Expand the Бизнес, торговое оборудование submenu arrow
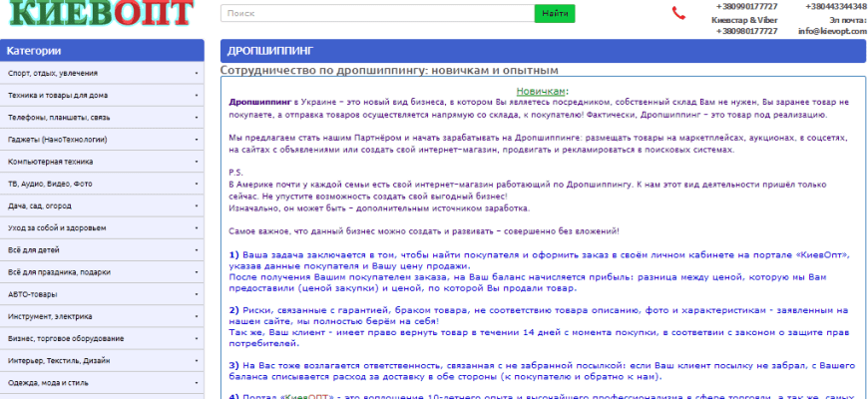The image size is (868, 399). (197, 338)
